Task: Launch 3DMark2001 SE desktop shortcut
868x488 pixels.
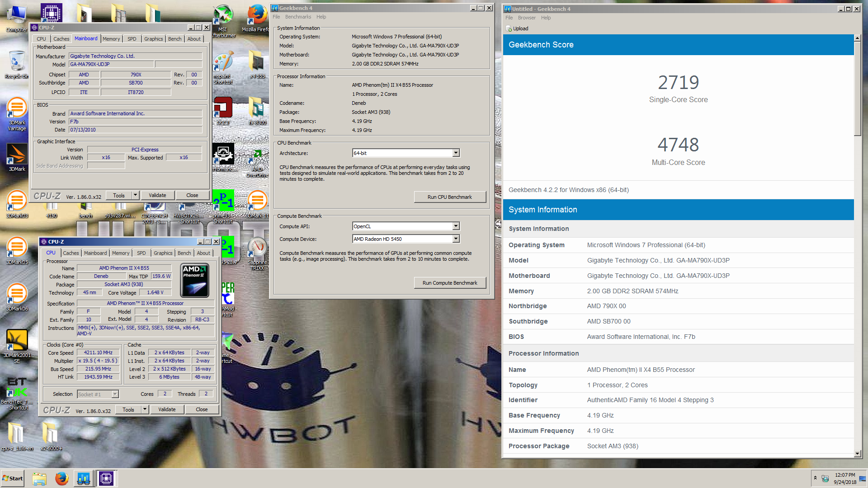Action: 17,346
